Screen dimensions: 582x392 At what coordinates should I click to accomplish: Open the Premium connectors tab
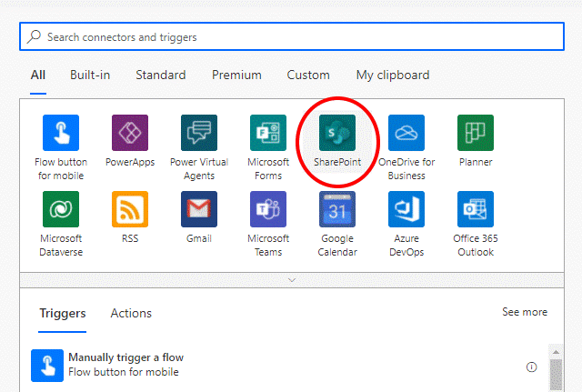[x=236, y=75]
